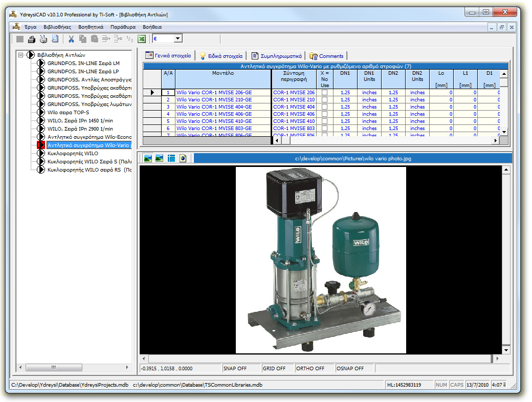Toggle SNAP OFF in the status bar
532x402 pixels.
point(235,368)
